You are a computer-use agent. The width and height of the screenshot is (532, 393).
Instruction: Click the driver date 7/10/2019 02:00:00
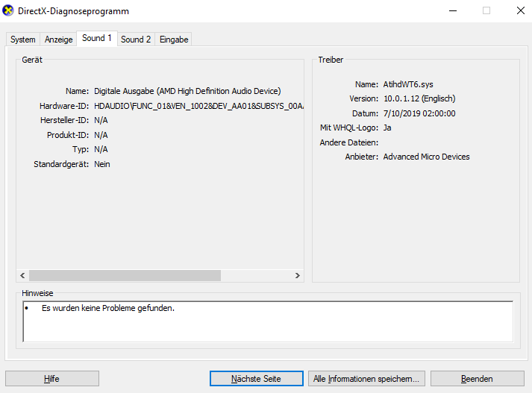point(419,113)
